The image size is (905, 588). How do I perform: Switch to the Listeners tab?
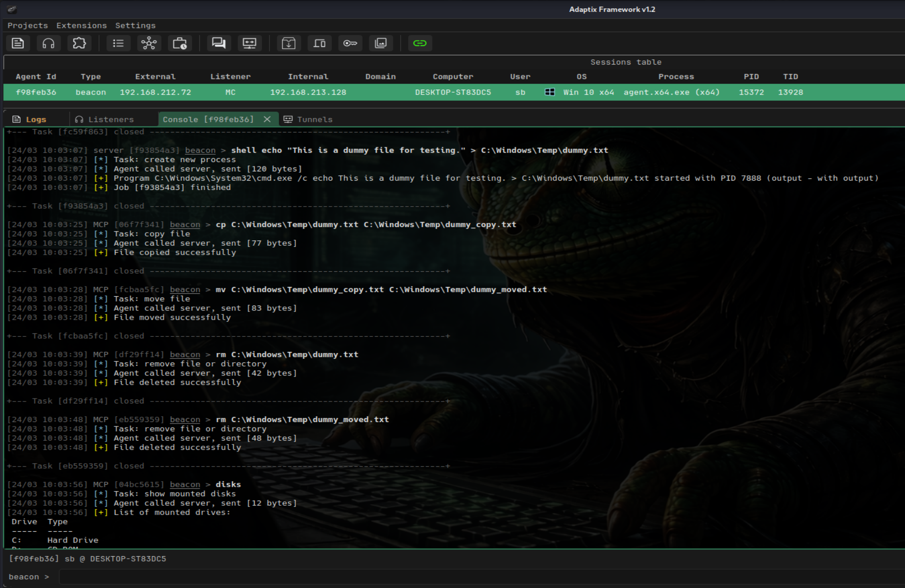click(x=105, y=119)
